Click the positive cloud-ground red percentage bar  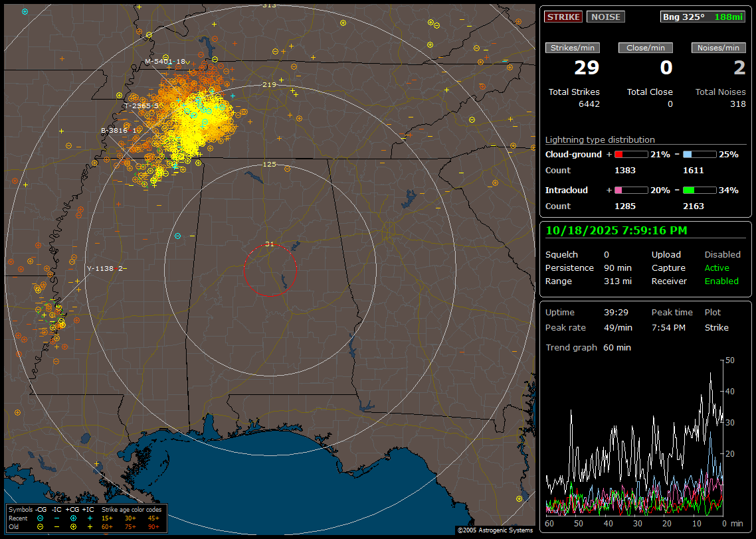pos(630,154)
